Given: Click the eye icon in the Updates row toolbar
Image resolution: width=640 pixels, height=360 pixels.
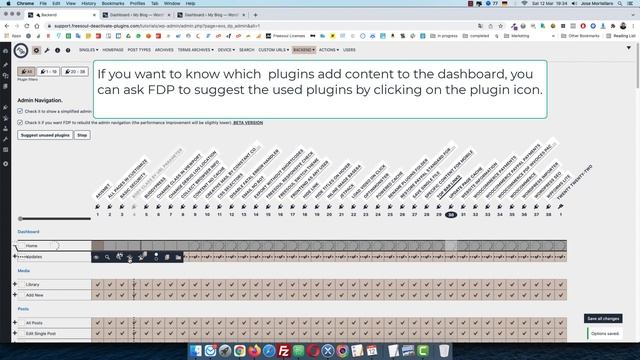Looking at the screenshot, I should click(96, 257).
